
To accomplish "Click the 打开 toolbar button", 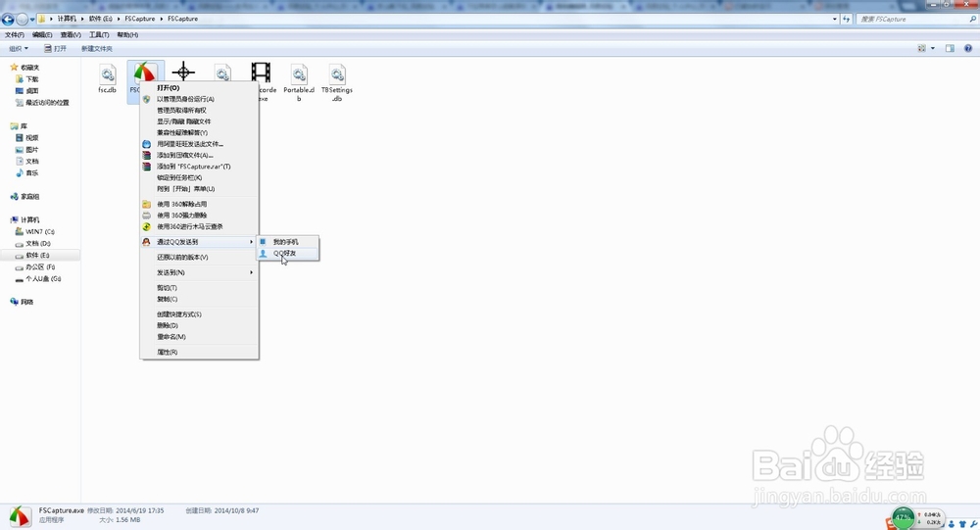I will click(56, 48).
